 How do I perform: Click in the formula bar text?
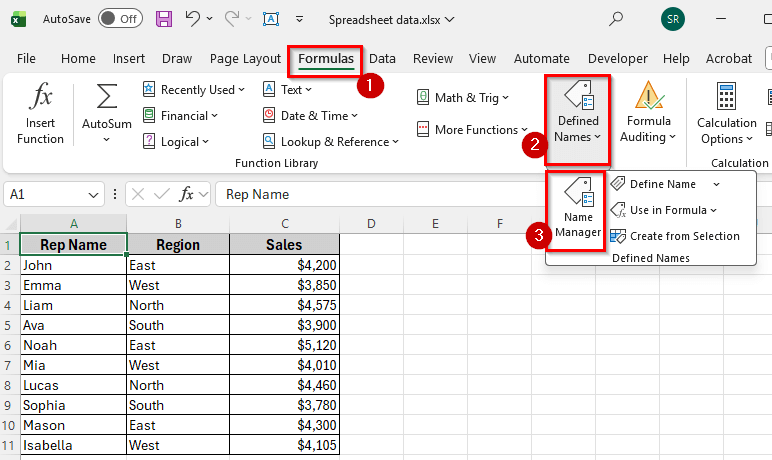(257, 195)
